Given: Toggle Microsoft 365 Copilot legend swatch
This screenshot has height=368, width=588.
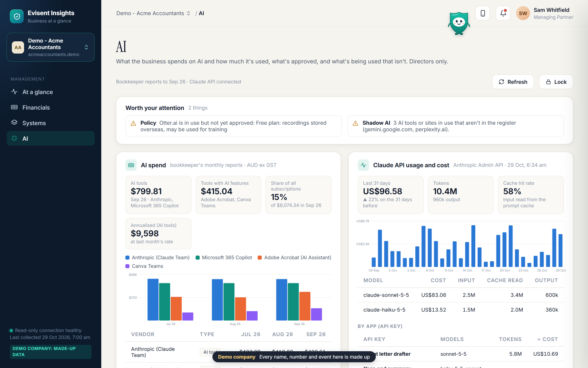Looking at the screenshot, I should [x=198, y=258].
